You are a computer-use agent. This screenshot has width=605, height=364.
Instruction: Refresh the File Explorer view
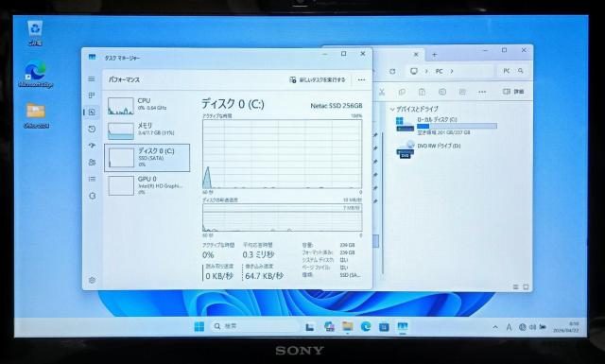point(392,72)
